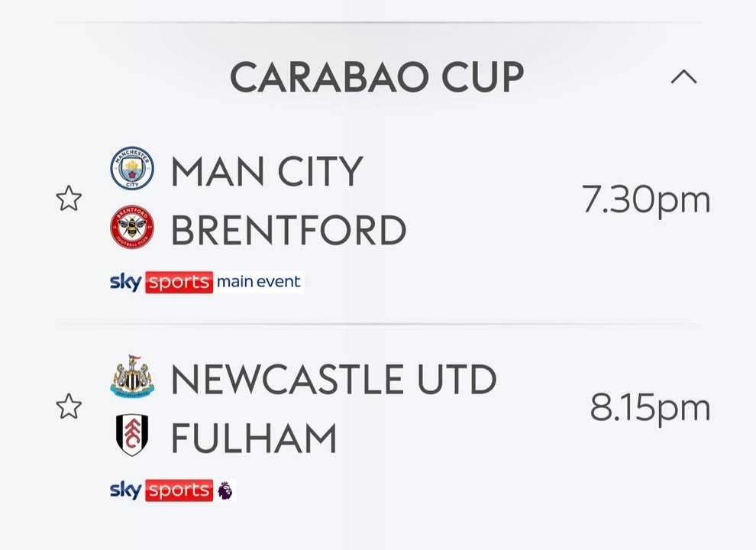The width and height of the screenshot is (756, 550).
Task: Click the sky wordmark under Fulham
Action: point(125,490)
